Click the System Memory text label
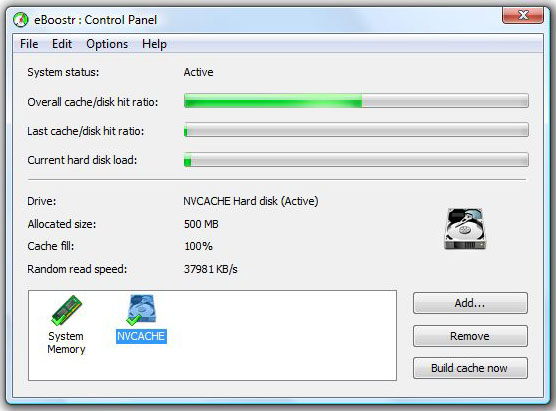This screenshot has width=556, height=411. (x=66, y=343)
